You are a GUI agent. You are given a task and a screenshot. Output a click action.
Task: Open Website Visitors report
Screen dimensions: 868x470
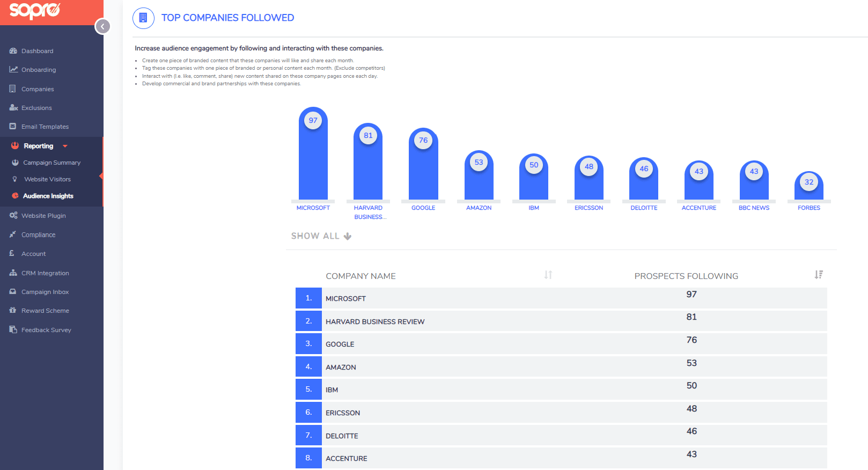[x=47, y=179]
